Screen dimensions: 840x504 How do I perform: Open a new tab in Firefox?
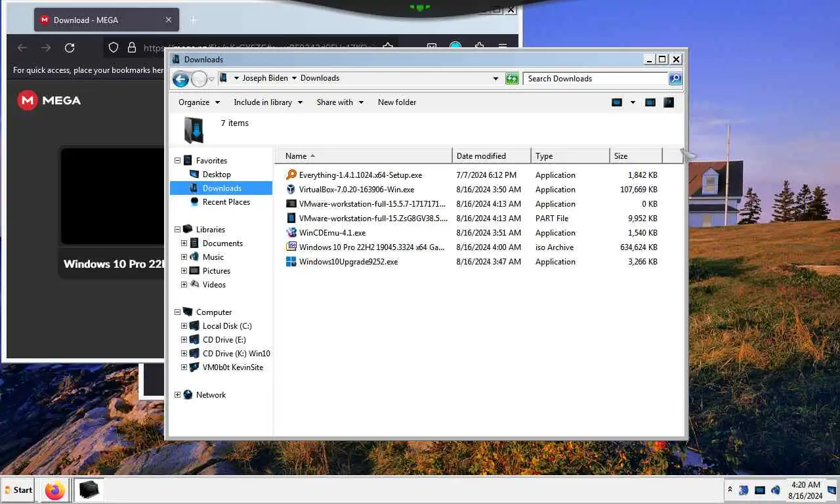click(x=193, y=20)
